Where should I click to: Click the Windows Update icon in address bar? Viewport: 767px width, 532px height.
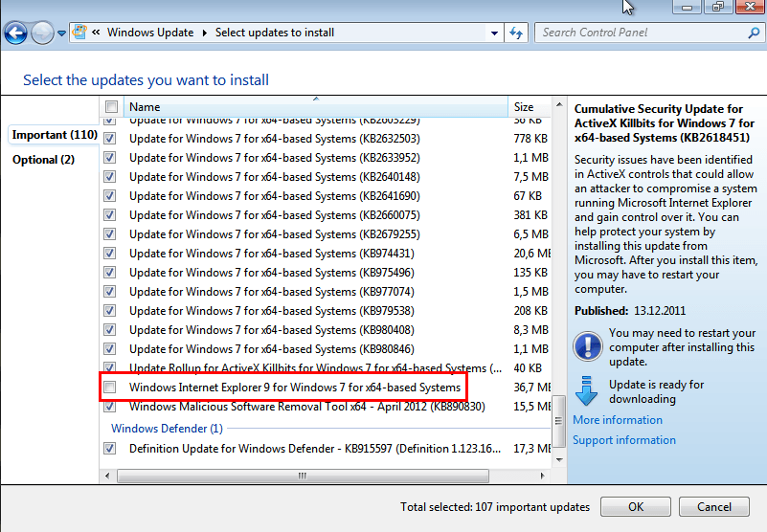pyautogui.click(x=79, y=33)
